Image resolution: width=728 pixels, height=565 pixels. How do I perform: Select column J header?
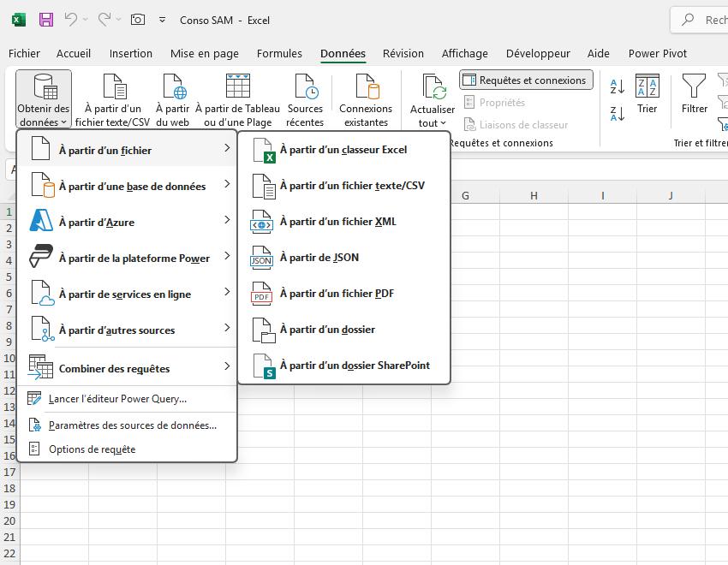tap(671, 196)
